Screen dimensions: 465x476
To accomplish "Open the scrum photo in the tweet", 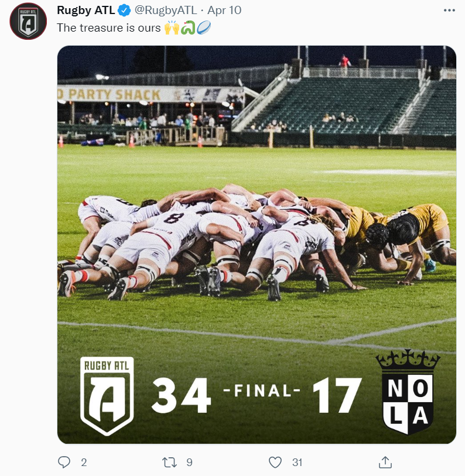I will coord(257,245).
